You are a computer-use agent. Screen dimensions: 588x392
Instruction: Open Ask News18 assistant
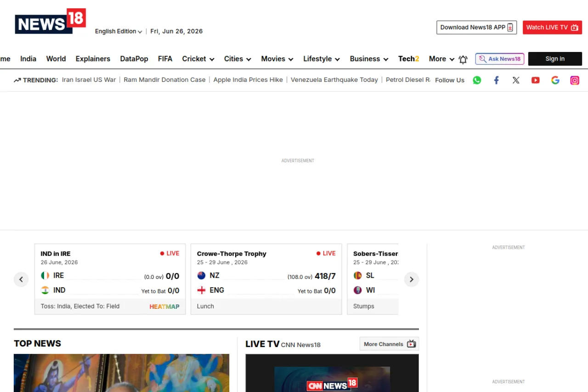click(x=500, y=59)
